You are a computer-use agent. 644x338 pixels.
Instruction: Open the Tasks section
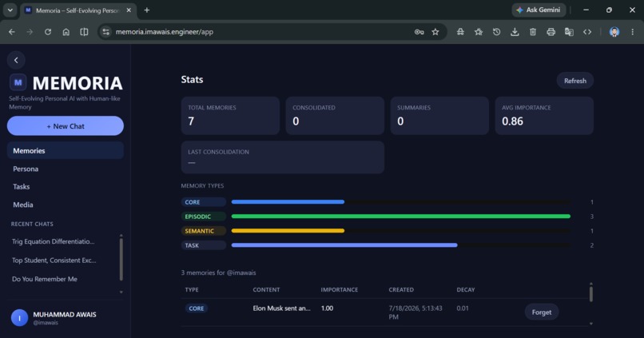click(66, 186)
